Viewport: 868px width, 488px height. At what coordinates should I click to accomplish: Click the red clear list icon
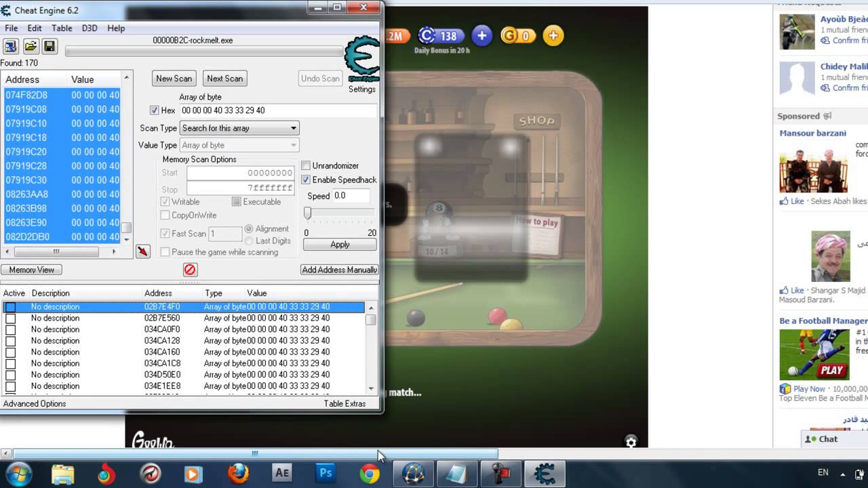pos(190,270)
